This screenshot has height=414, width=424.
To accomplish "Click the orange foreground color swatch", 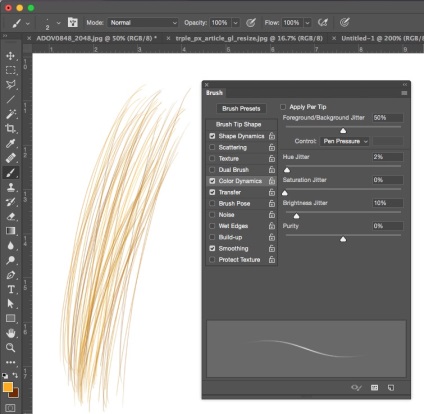I will tap(7, 387).
